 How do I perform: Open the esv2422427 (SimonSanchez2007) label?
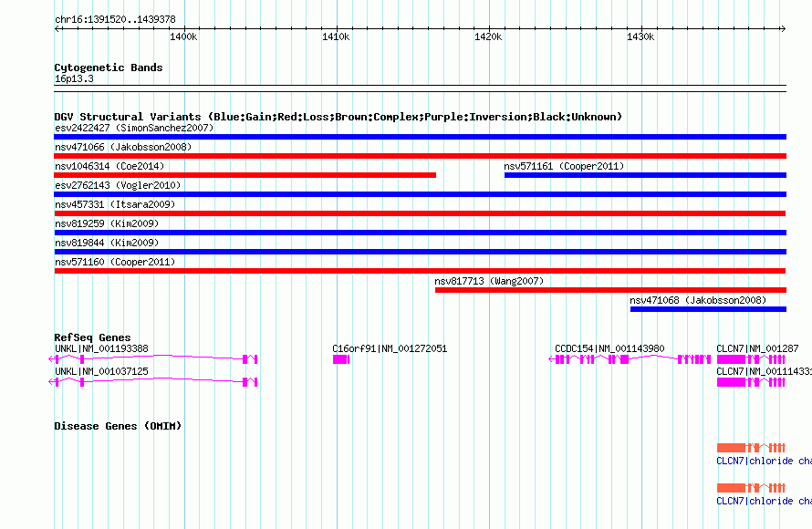coord(134,128)
